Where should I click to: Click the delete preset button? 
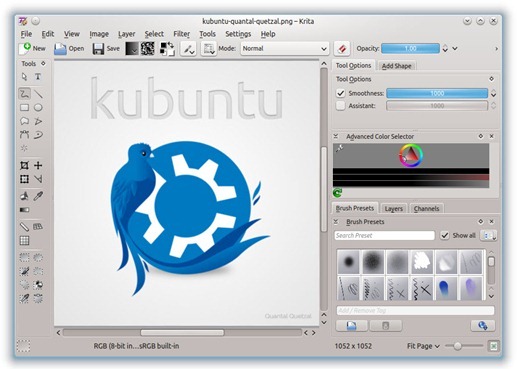coord(386,326)
